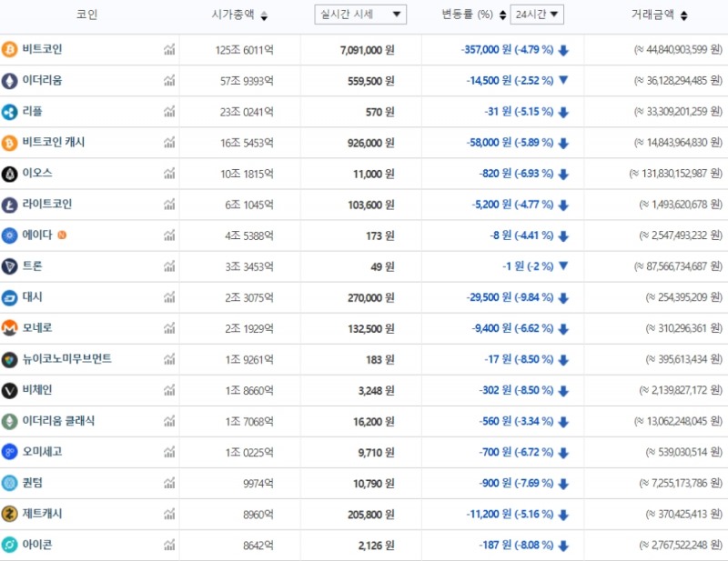Open the 실시간 시세 dropdown
This screenshot has height=561, width=728.
click(360, 14)
